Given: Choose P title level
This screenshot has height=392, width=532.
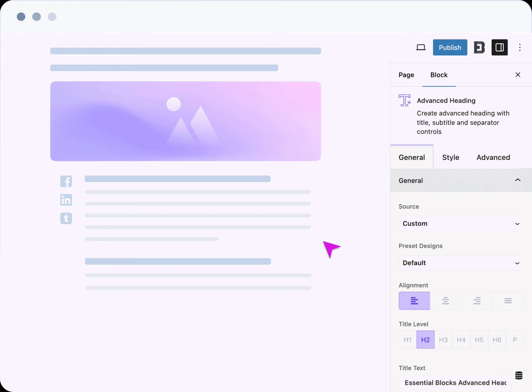Looking at the screenshot, I should (515, 340).
